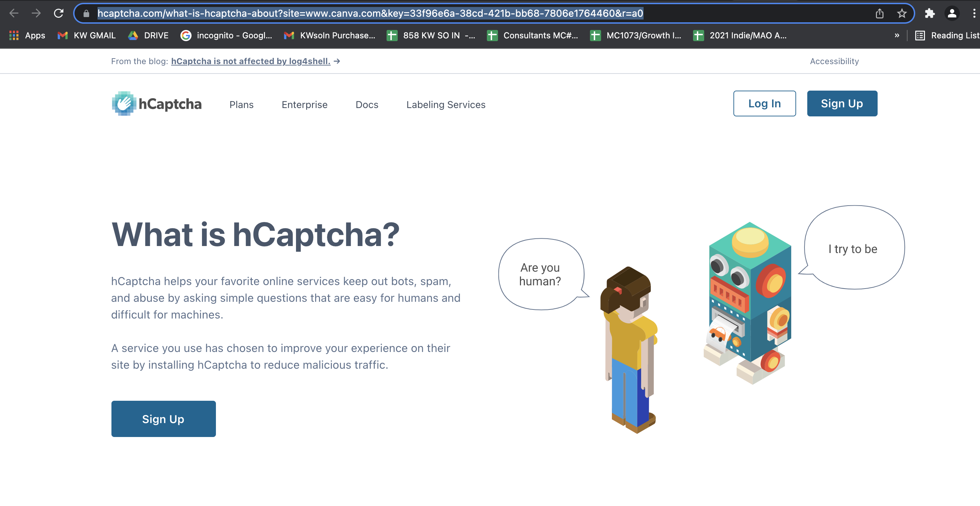Expand the hidden bookmarks chevron
This screenshot has height=506, width=980.
tap(897, 36)
